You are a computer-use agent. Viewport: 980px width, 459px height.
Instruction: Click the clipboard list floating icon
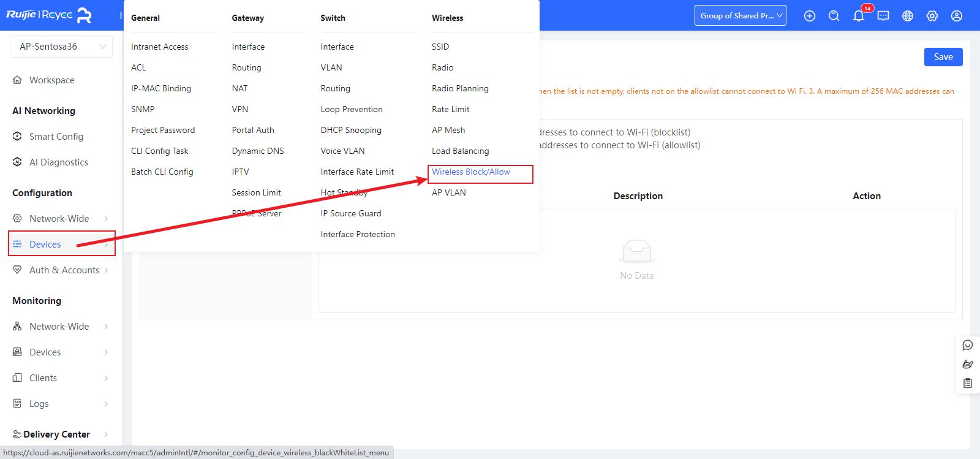968,383
